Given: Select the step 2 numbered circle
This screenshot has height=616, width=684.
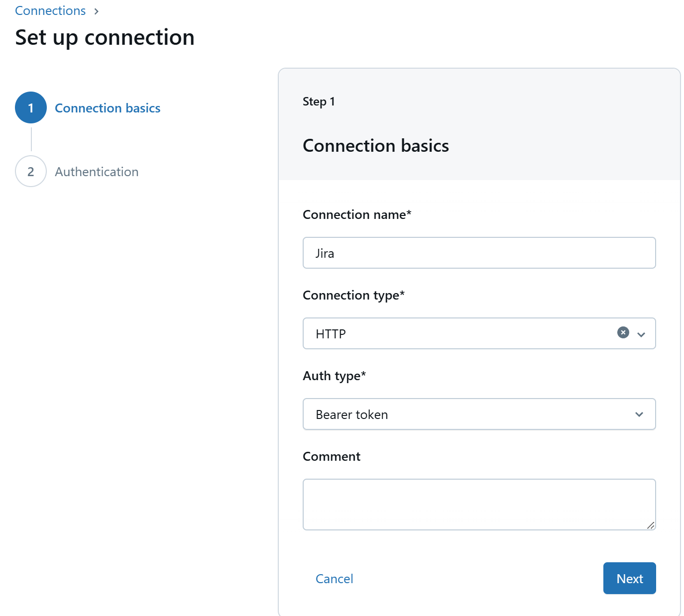Looking at the screenshot, I should click(31, 172).
